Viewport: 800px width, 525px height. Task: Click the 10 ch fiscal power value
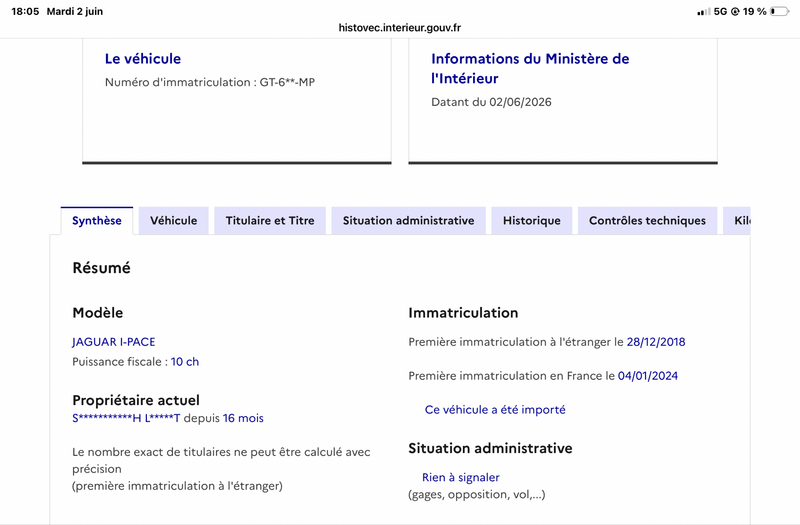pyautogui.click(x=185, y=362)
